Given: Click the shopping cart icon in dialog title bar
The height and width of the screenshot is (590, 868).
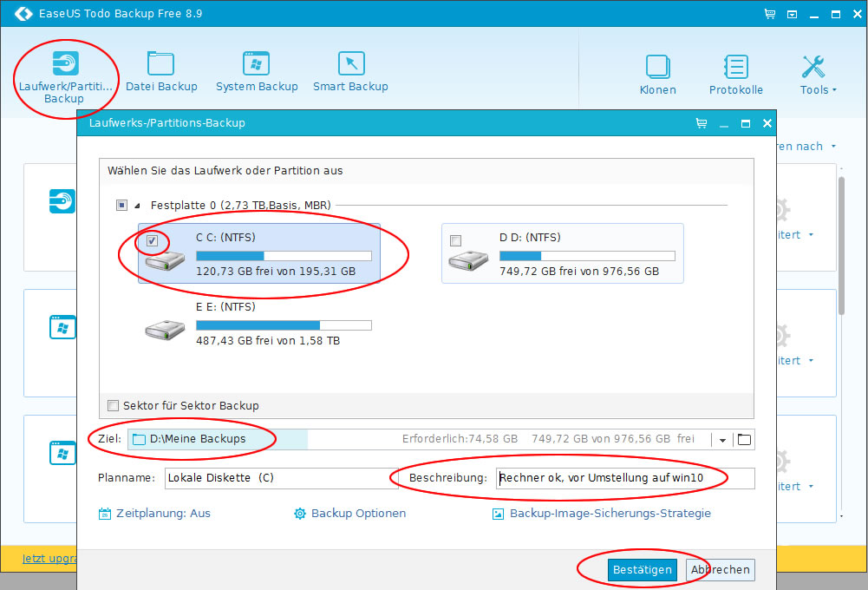Looking at the screenshot, I should coord(702,123).
